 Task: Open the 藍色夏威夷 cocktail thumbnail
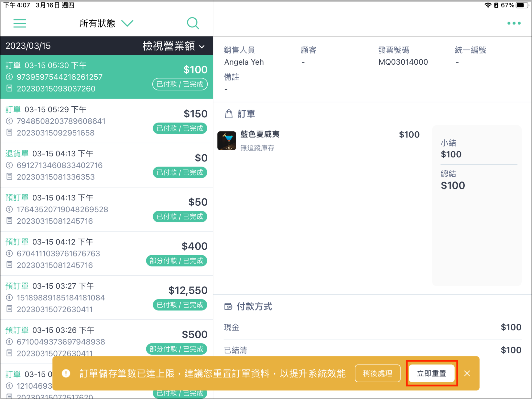click(x=227, y=141)
